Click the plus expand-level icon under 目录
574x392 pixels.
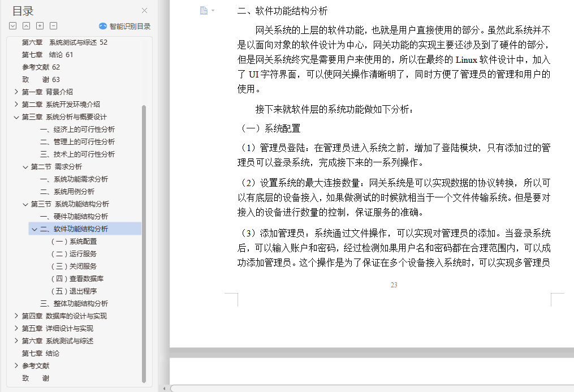click(x=40, y=26)
